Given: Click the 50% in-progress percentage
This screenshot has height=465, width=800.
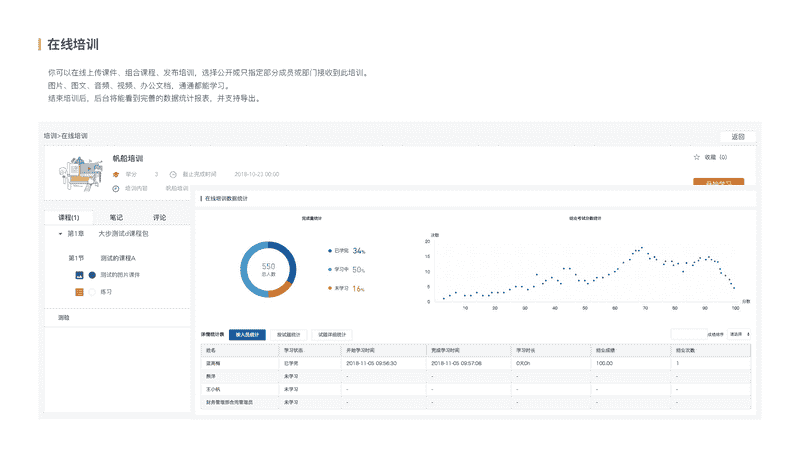Looking at the screenshot, I should click(359, 270).
